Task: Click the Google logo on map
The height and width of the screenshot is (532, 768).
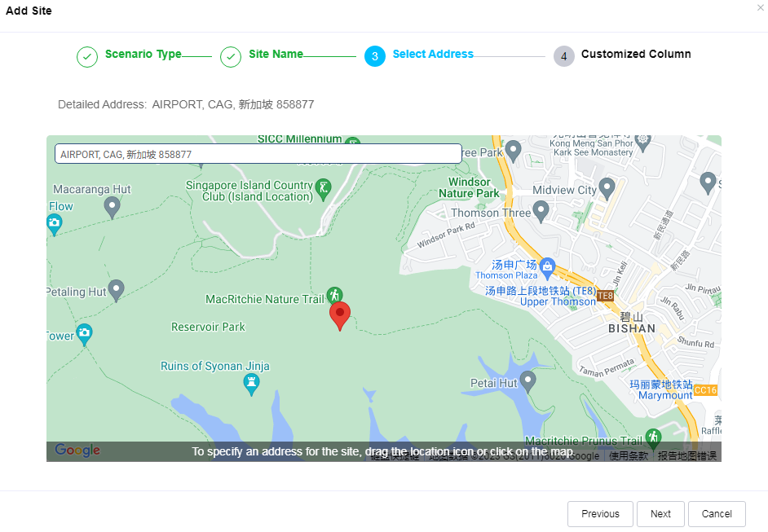Action: [77, 449]
